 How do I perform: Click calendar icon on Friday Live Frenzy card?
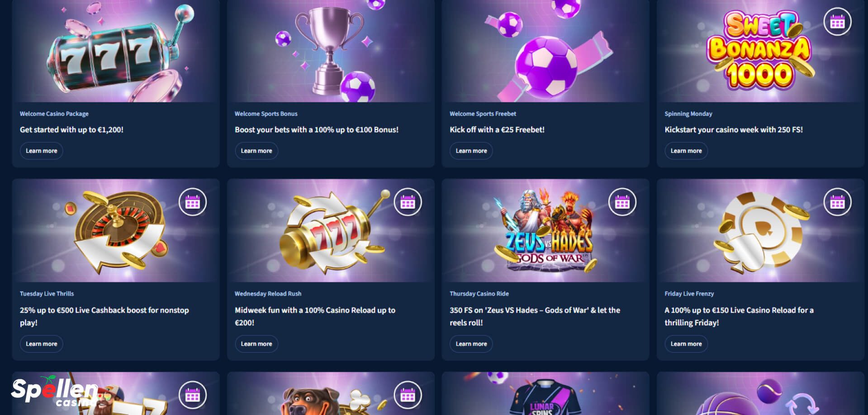837,202
